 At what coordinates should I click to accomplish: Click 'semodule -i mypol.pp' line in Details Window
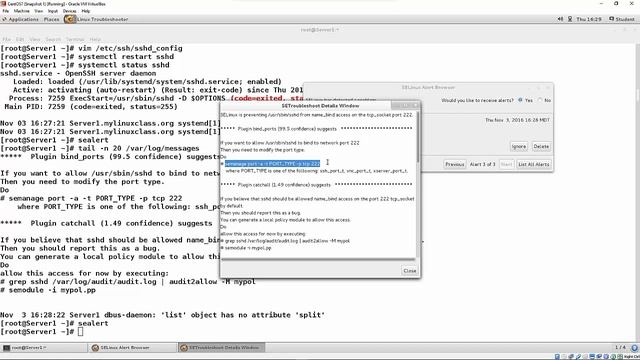click(x=246, y=248)
